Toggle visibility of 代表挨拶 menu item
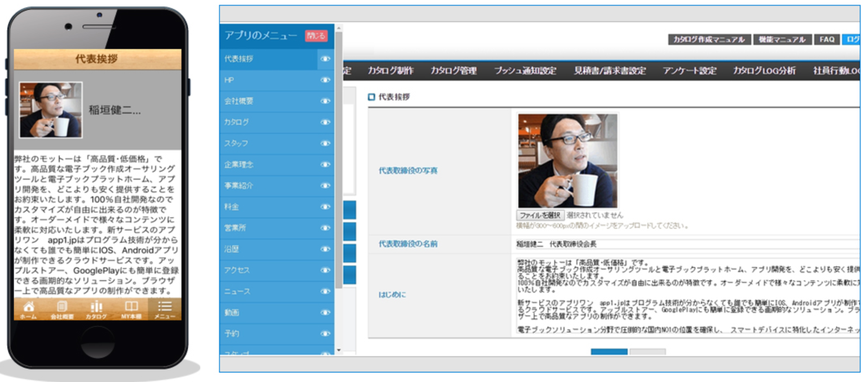 (x=325, y=59)
